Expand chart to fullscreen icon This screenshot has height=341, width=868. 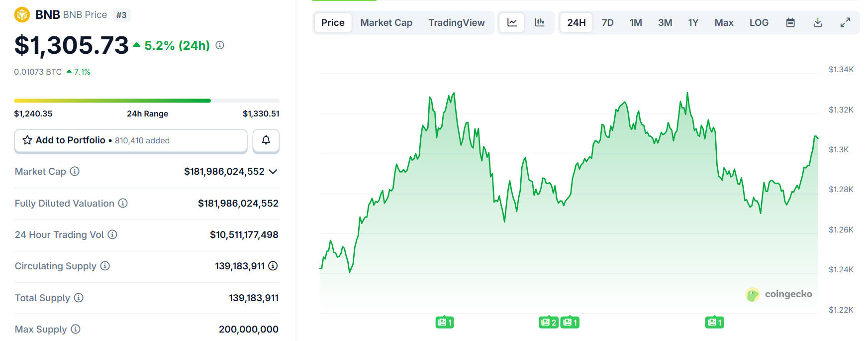pos(845,22)
